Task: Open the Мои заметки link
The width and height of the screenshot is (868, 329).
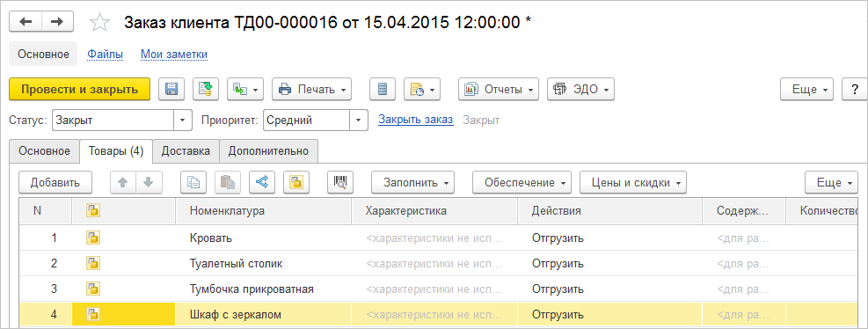Action: click(x=174, y=55)
